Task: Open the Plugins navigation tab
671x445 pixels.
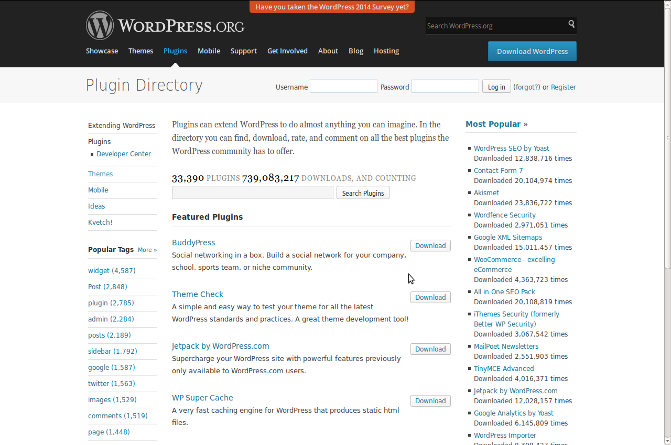Action: pos(175,50)
